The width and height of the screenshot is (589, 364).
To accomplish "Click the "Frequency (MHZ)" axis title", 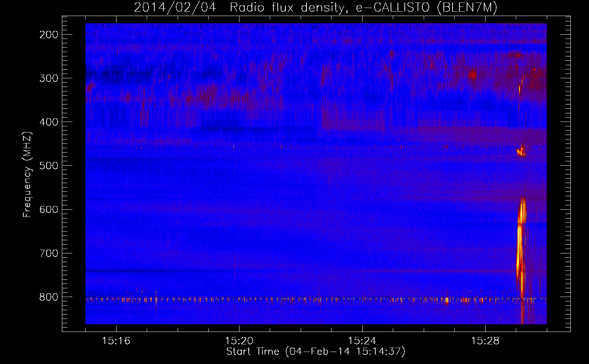I will (x=28, y=174).
